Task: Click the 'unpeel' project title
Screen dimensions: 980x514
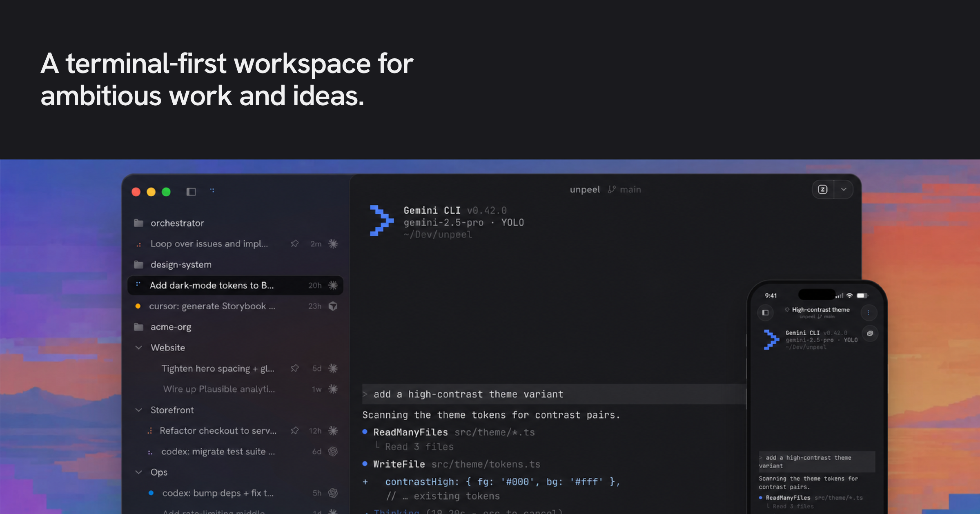Action: (585, 189)
